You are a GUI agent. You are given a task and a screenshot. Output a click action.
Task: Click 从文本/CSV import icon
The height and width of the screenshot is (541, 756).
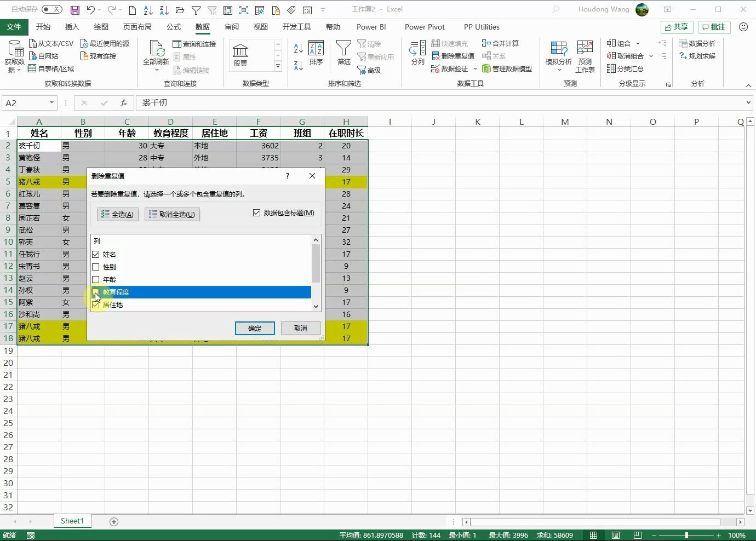click(x=33, y=43)
